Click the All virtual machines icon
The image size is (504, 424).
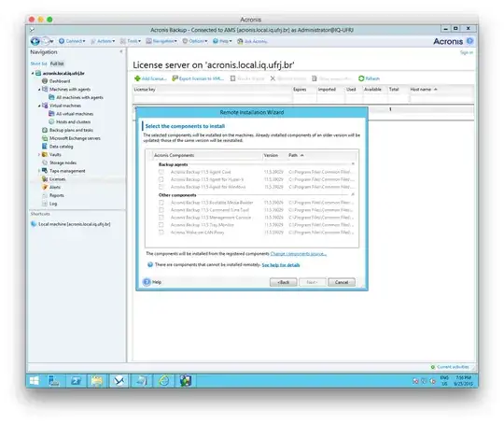pos(51,114)
